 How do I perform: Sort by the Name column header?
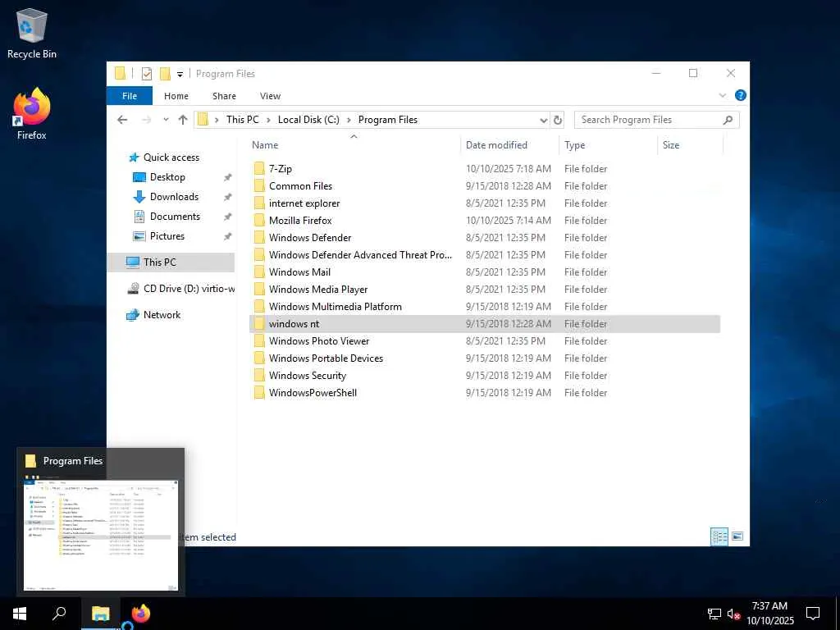(x=265, y=145)
